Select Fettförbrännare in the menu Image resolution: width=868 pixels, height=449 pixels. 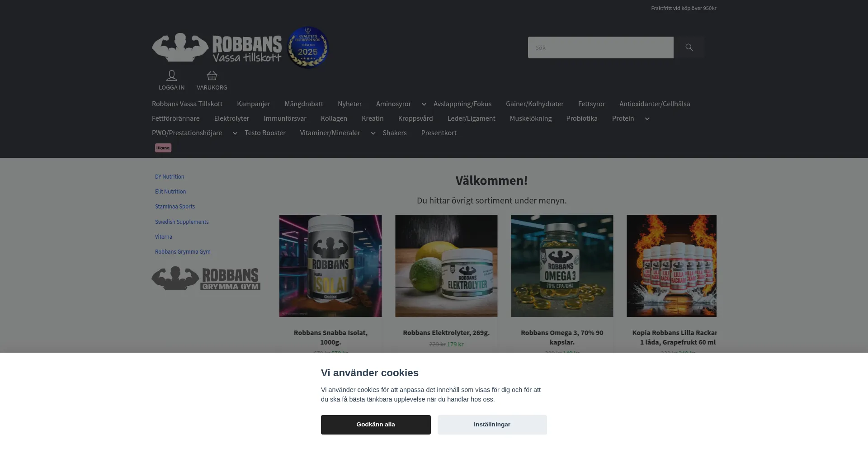(x=176, y=118)
